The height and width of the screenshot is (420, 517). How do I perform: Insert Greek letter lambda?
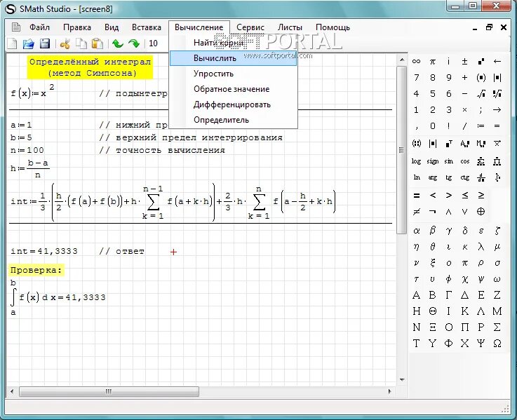coord(481,247)
